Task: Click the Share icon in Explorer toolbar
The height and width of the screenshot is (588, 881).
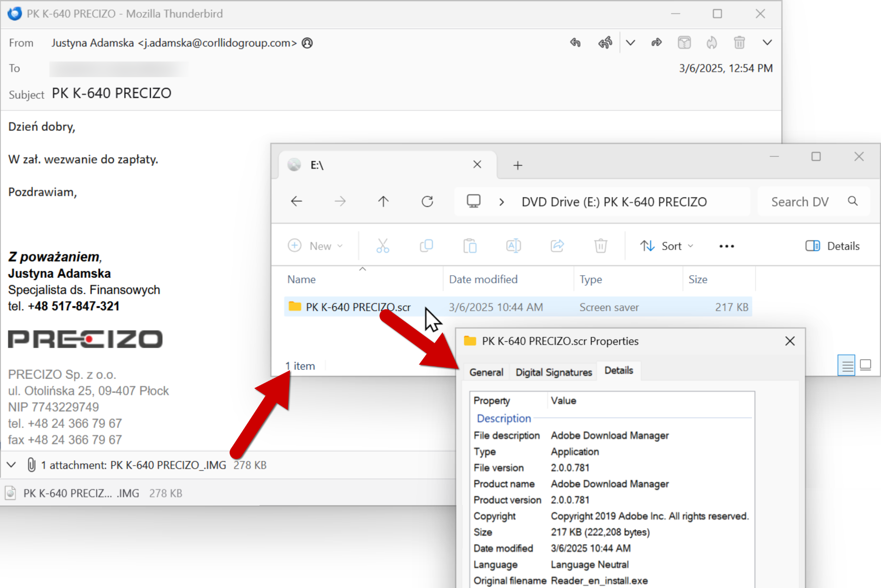Action: tap(557, 246)
